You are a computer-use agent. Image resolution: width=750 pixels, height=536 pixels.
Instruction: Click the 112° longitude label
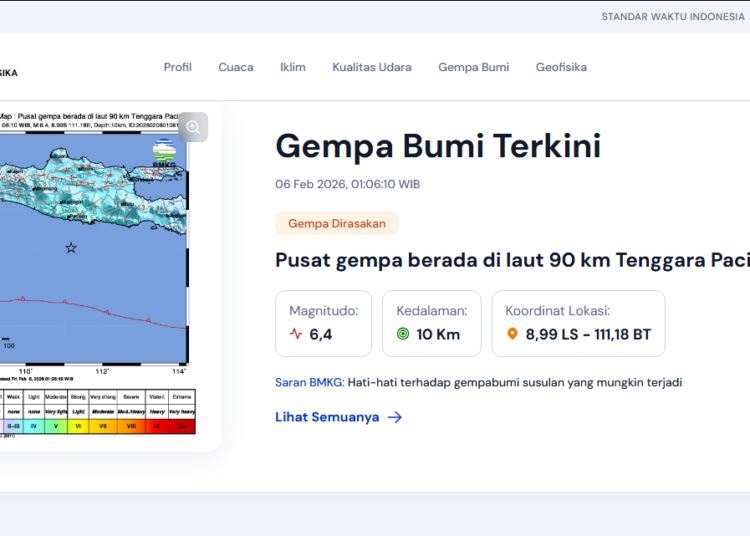pos(102,372)
